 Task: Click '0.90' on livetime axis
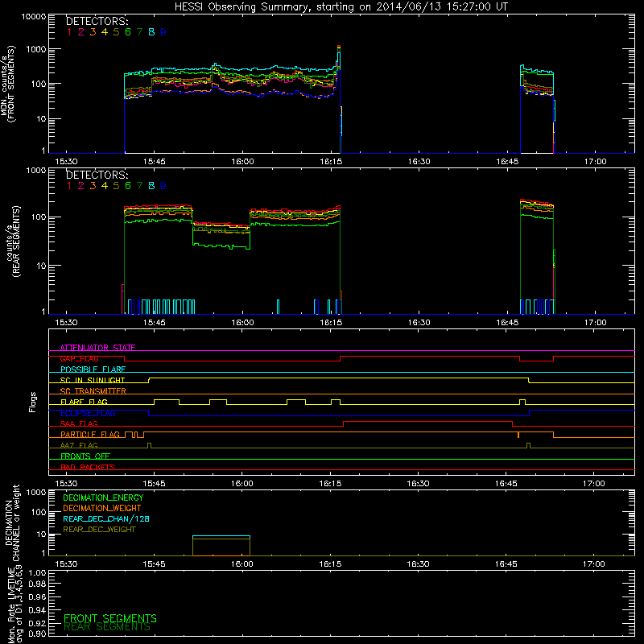coord(37,634)
